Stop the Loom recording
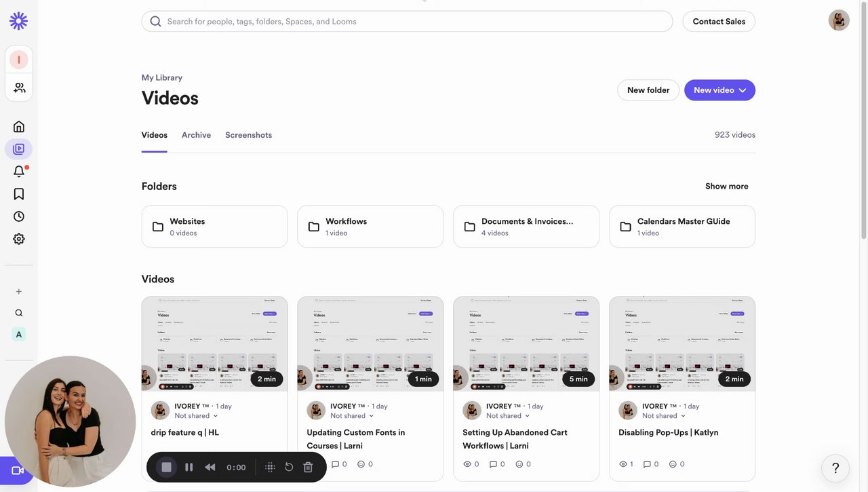The image size is (868, 492). (166, 467)
